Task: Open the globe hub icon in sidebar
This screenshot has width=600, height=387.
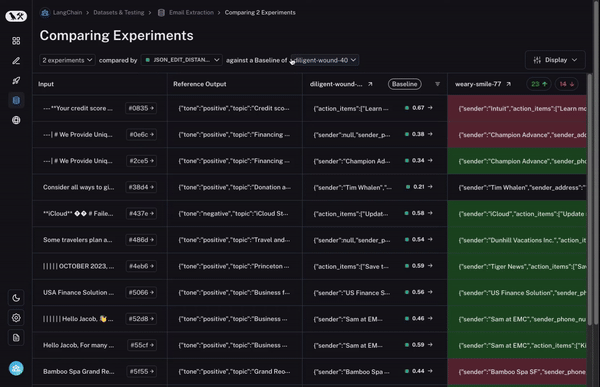Action: pos(16,120)
